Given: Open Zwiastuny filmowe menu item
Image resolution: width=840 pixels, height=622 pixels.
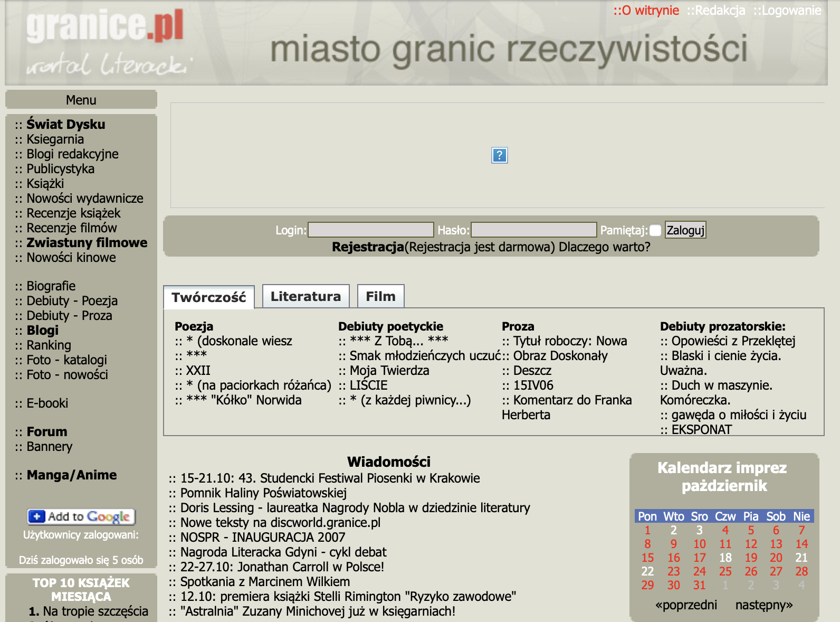Looking at the screenshot, I should [x=87, y=243].
